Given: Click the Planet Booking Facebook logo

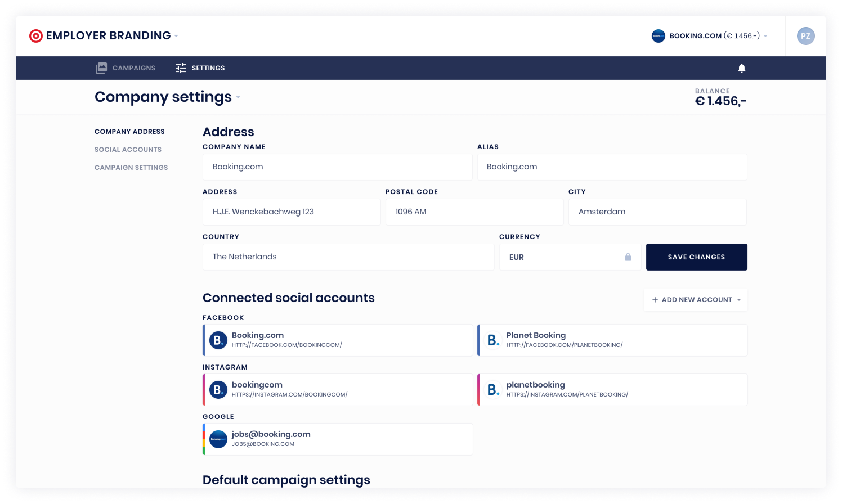Looking at the screenshot, I should [x=493, y=340].
